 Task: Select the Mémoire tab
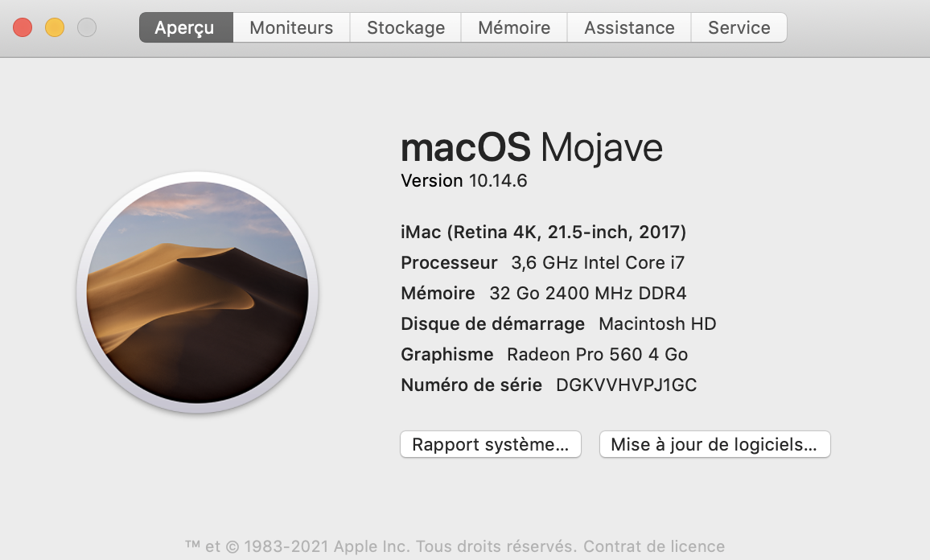tap(514, 27)
